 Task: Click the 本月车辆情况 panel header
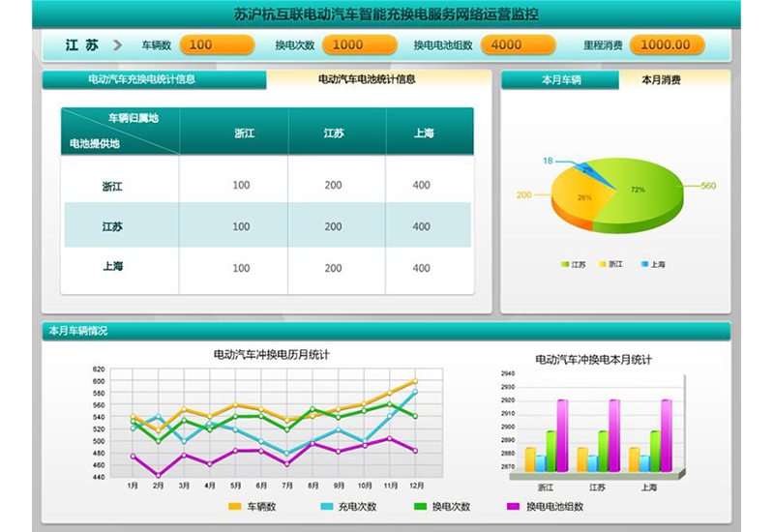pyautogui.click(x=78, y=331)
